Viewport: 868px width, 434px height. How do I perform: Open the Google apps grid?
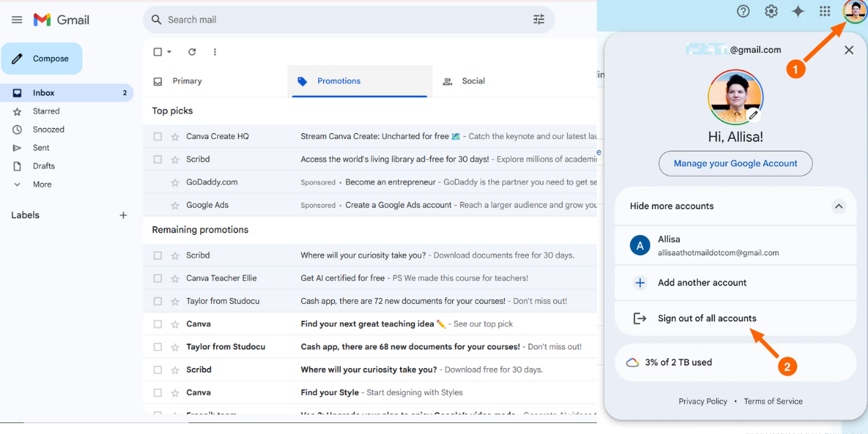(825, 11)
